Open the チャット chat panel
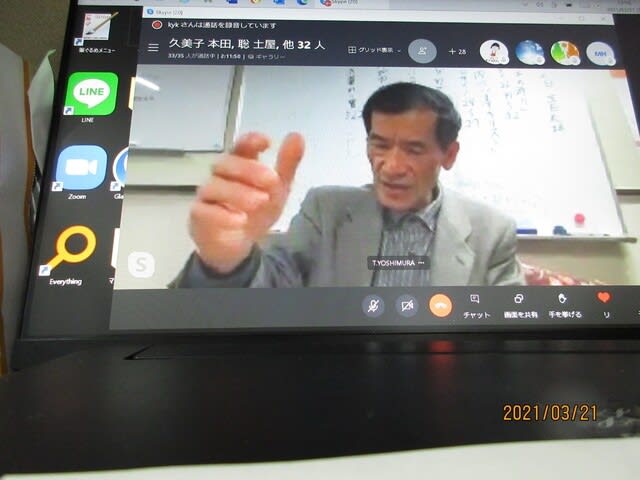 (x=476, y=307)
